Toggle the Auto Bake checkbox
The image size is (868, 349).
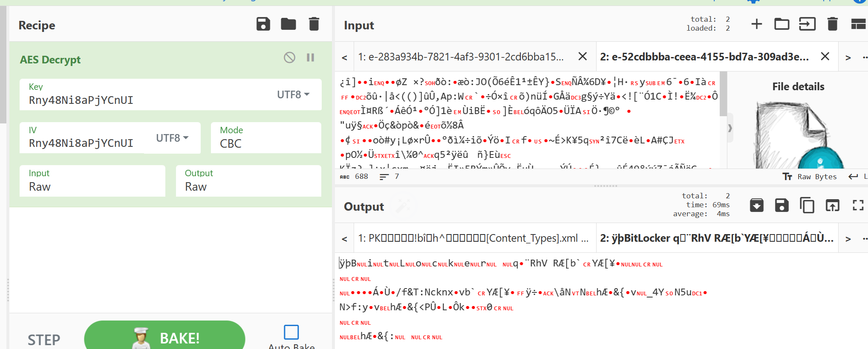click(x=291, y=332)
